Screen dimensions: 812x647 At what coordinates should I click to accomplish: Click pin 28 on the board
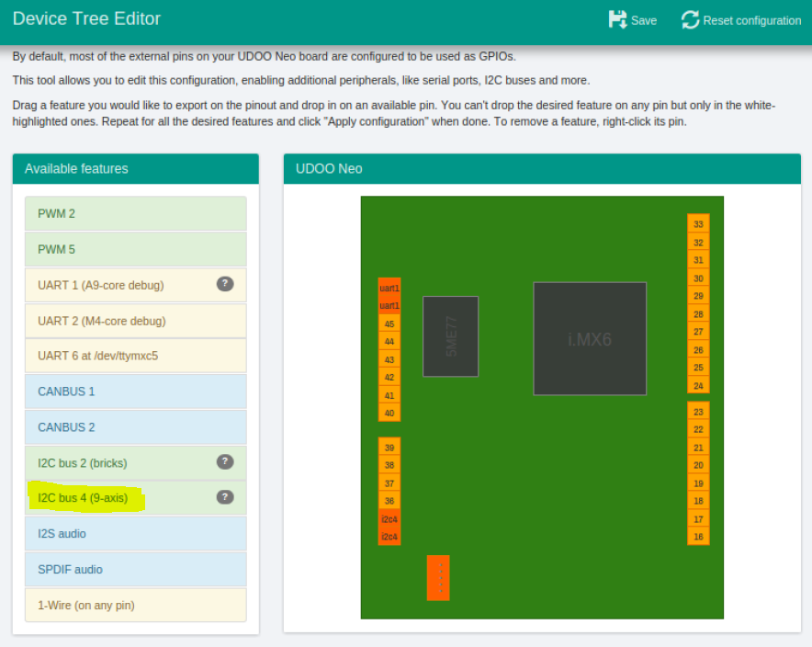point(699,314)
